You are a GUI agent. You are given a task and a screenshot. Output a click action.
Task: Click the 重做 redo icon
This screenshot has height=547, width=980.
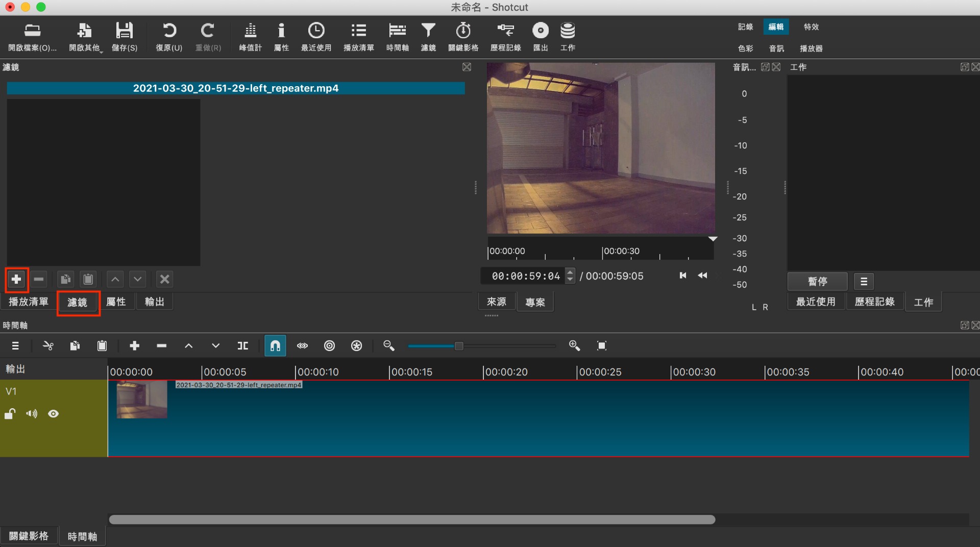(x=208, y=37)
